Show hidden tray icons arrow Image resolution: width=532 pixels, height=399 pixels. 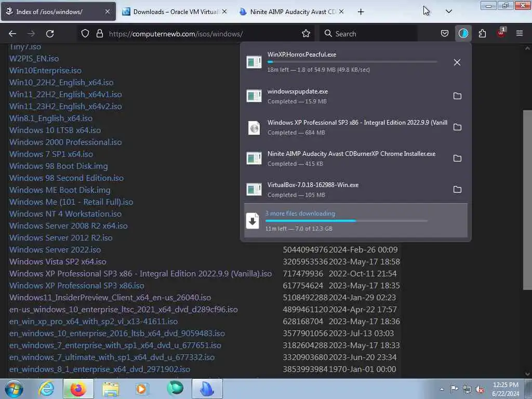442,389
